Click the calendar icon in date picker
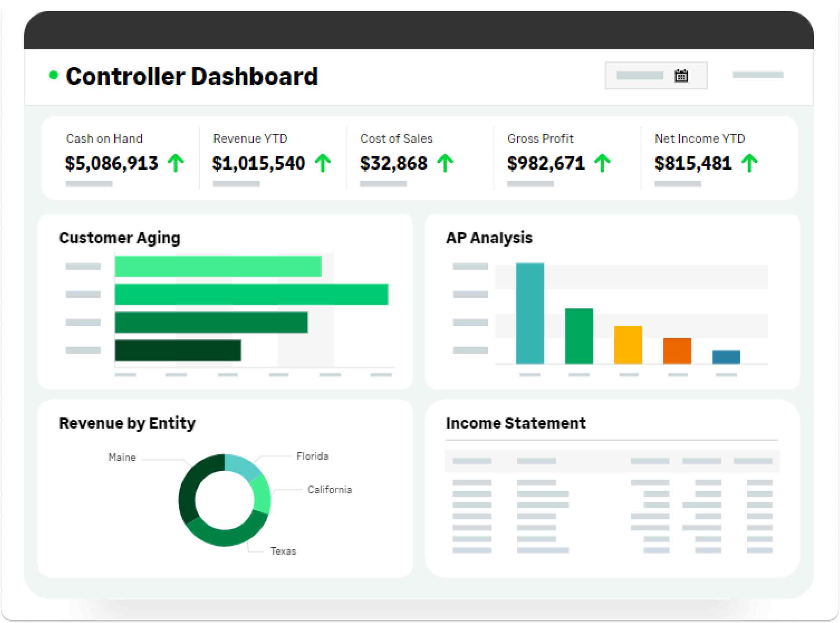 681,76
